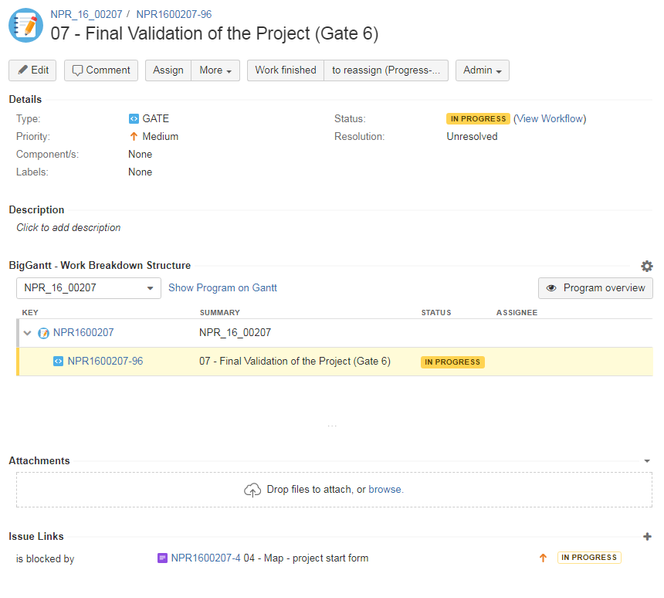Viewport: 664px width, 598px height.
Task: Click the project icon next to NPR1600207
Action: [43, 333]
